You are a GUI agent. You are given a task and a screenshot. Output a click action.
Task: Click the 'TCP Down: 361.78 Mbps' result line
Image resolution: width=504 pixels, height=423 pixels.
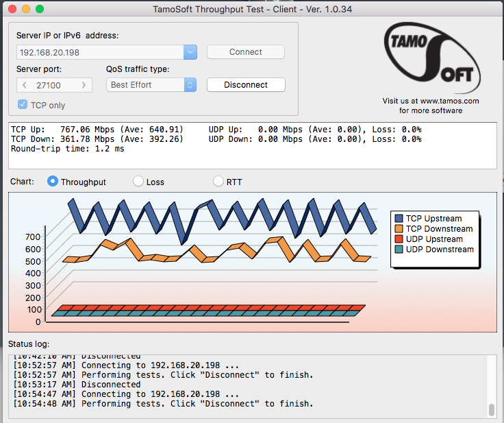[97, 139]
